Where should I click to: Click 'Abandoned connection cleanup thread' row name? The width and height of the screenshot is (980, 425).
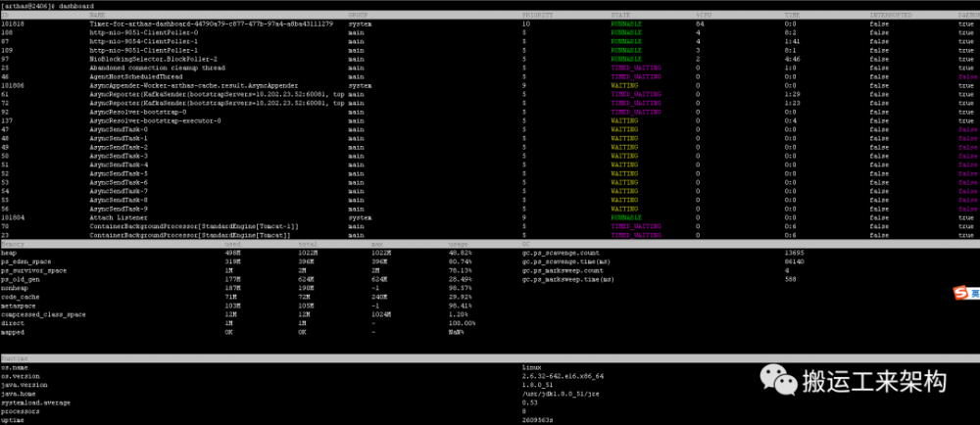point(157,68)
